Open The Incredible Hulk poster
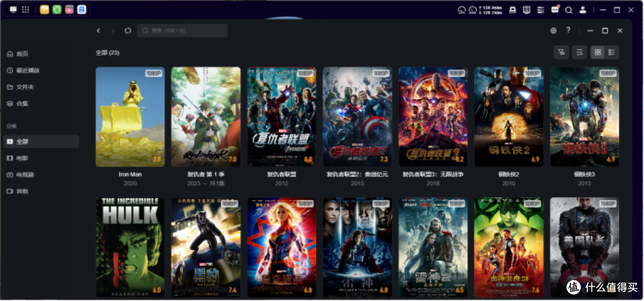This screenshot has height=301, width=644. click(x=130, y=247)
